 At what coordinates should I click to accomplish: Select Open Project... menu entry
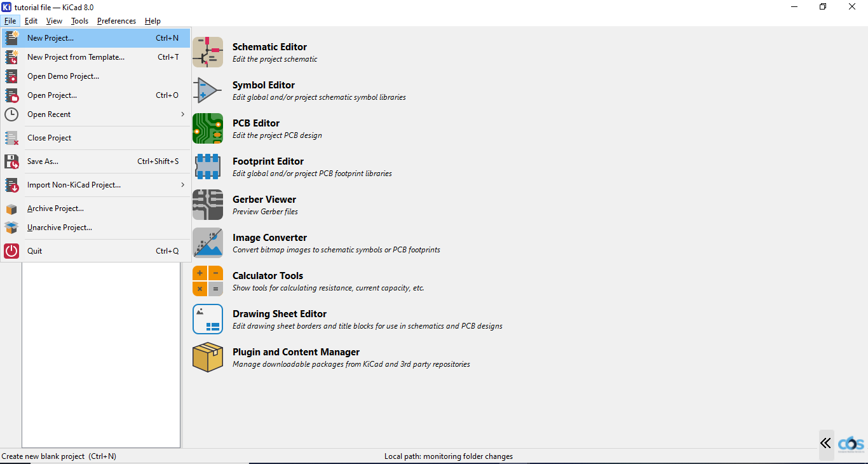click(x=96, y=95)
